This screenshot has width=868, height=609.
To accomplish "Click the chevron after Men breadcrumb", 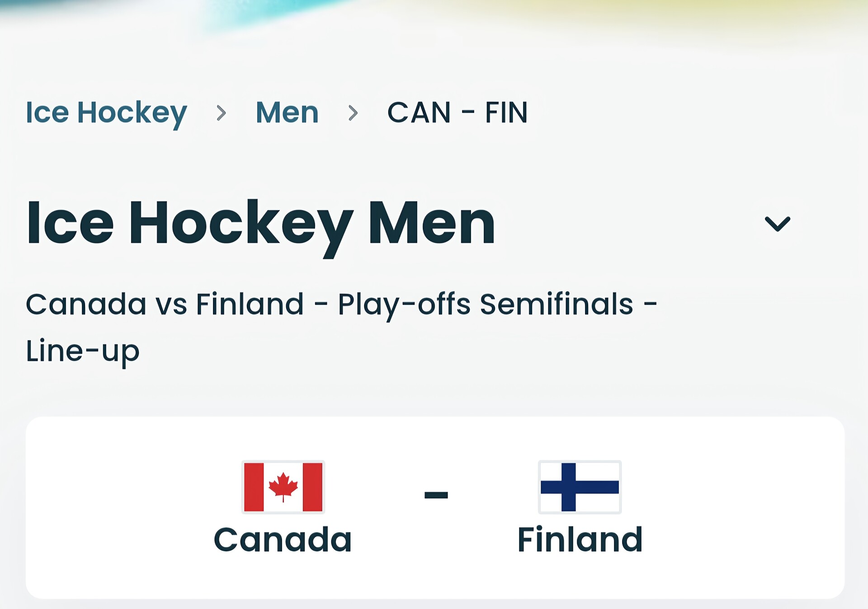I will 353,113.
